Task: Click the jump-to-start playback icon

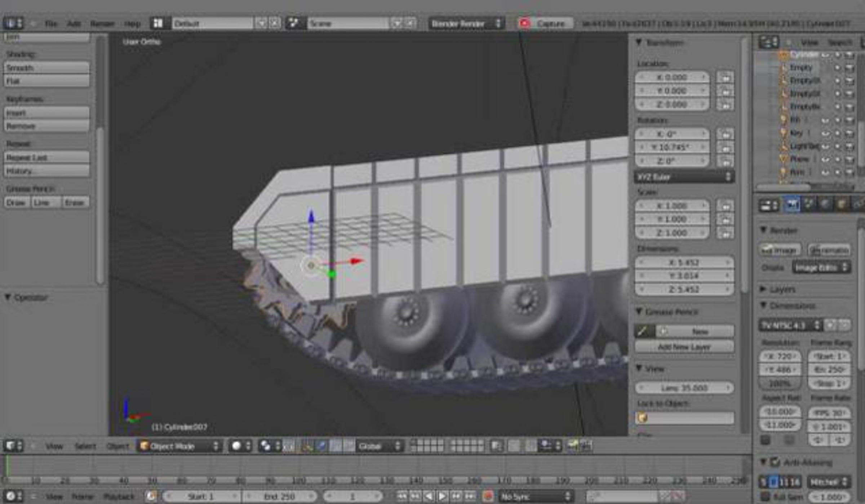Action: [x=402, y=496]
